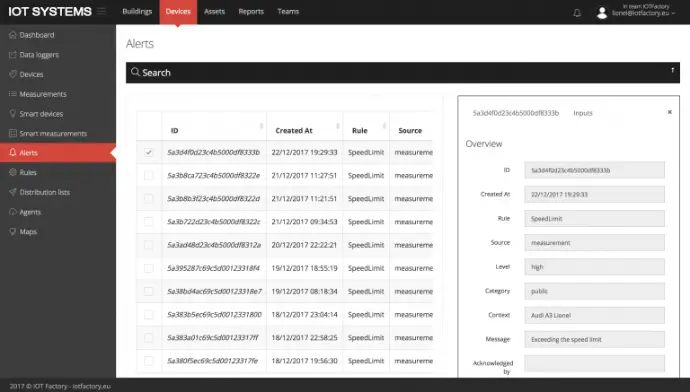This screenshot has width=690, height=392.
Task: Sort table by Rule column arrows
Action: (x=384, y=126)
